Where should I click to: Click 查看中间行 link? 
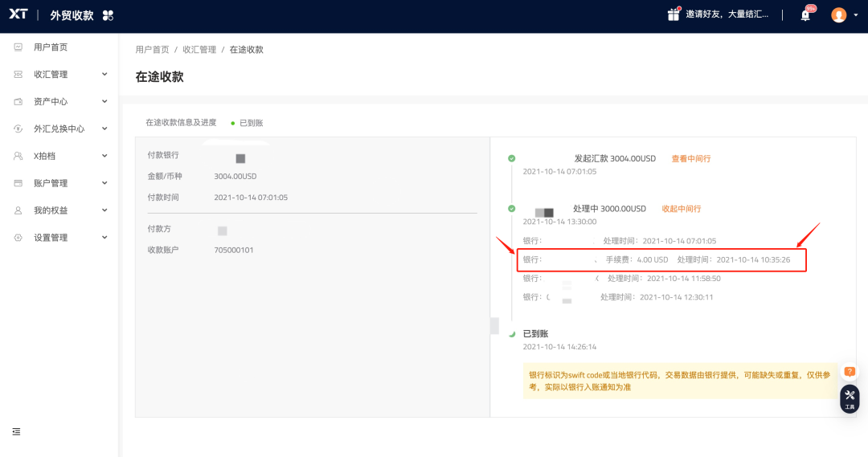point(691,159)
